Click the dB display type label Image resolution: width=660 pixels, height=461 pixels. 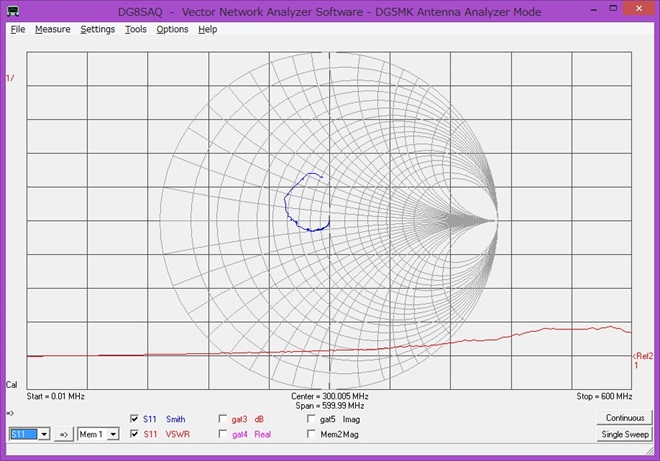click(259, 419)
